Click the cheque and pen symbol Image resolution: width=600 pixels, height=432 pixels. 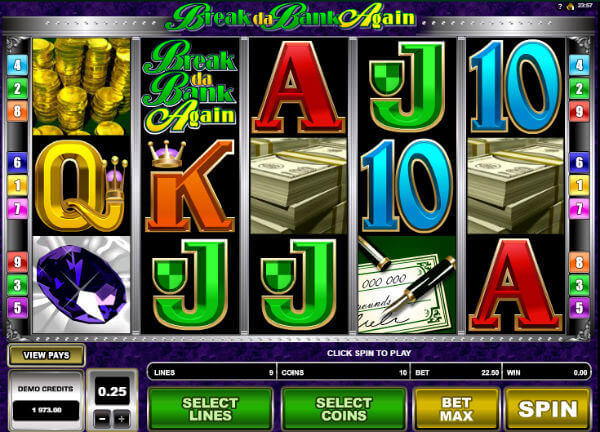(x=407, y=285)
